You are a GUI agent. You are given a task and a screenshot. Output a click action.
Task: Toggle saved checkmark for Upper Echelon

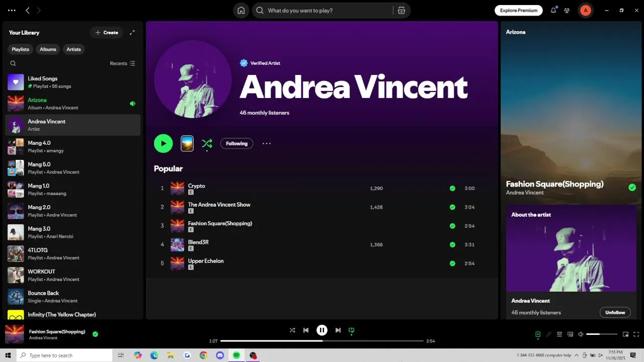[x=452, y=263]
